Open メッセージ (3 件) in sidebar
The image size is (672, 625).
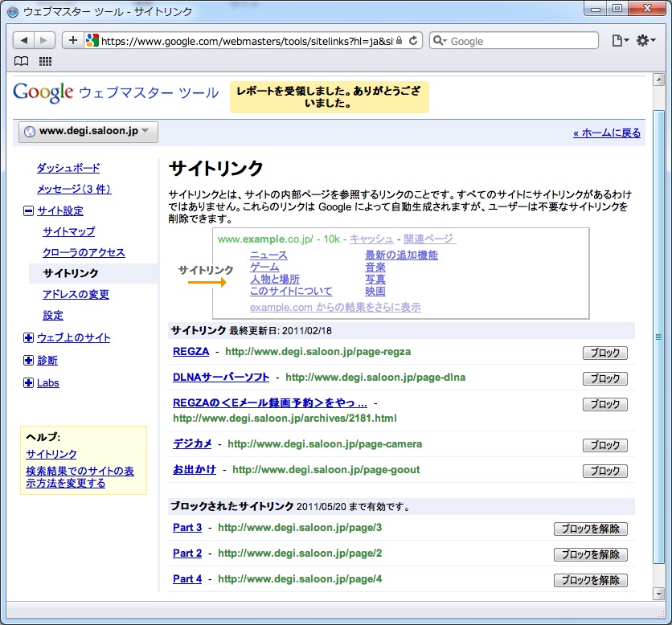[x=74, y=189]
